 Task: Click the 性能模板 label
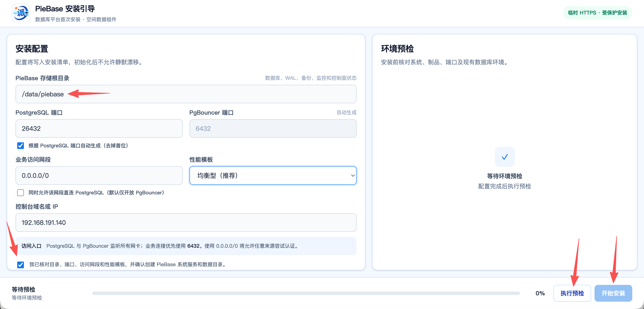point(201,160)
